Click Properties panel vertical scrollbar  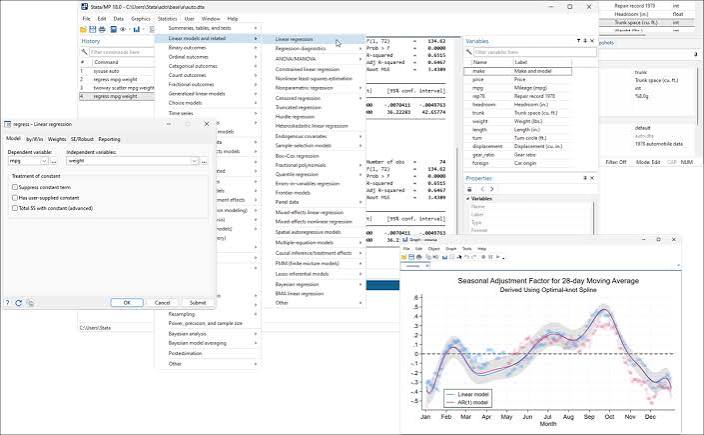tap(594, 218)
